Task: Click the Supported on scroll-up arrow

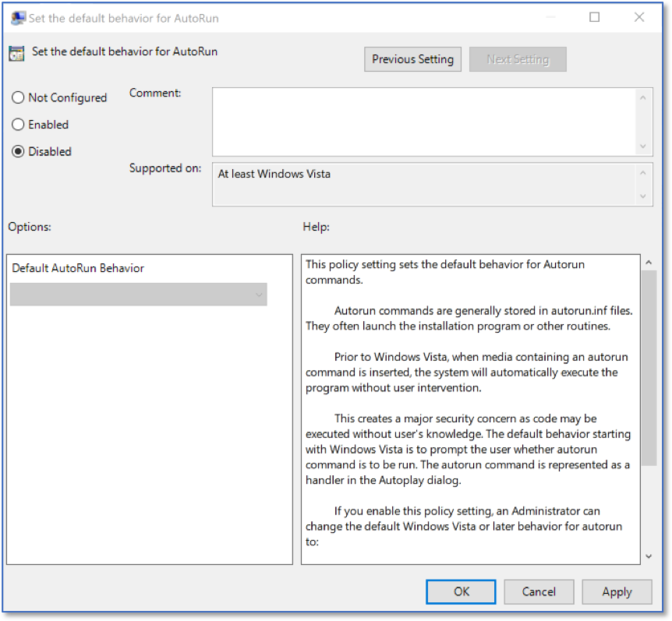Action: [643, 173]
